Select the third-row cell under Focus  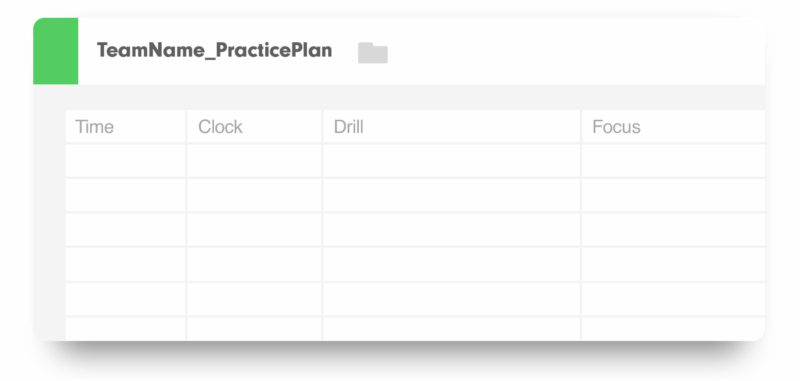coord(673,230)
